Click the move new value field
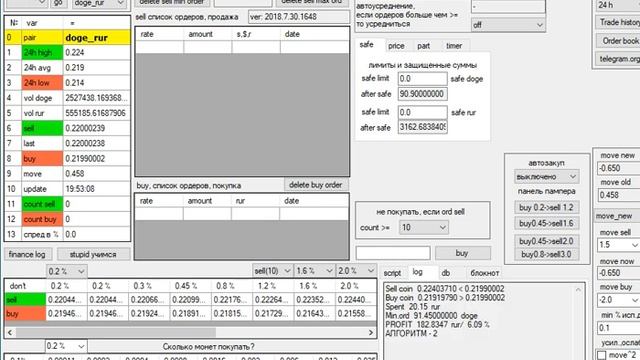Viewport: 640px width, 360px height. click(619, 168)
